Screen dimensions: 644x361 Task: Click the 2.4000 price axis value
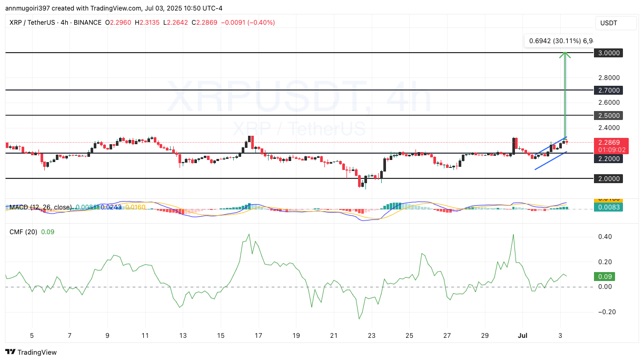click(x=609, y=127)
